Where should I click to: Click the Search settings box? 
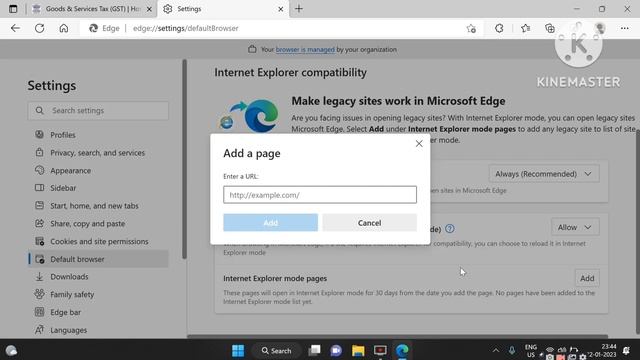pos(98,111)
